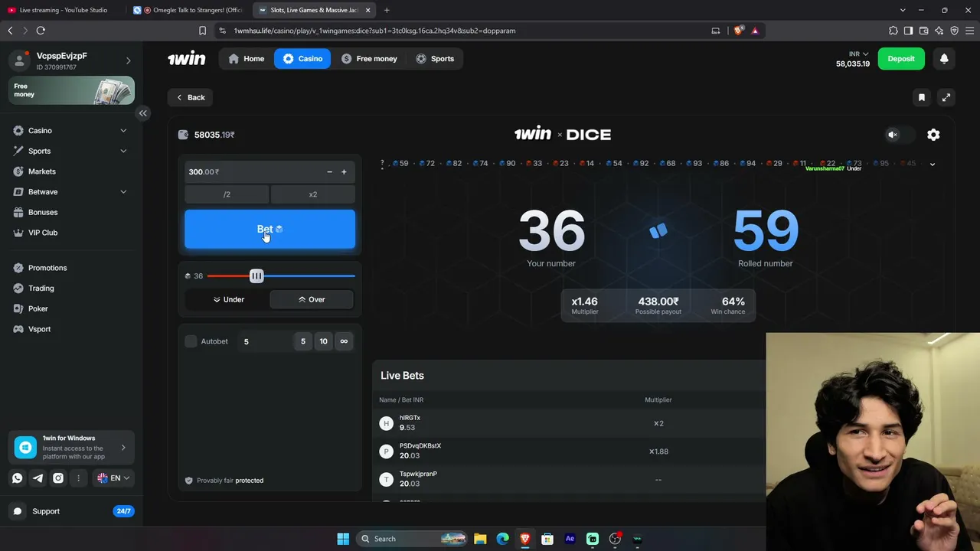Open the Dice game settings gear
980x551 pixels.
(x=933, y=135)
